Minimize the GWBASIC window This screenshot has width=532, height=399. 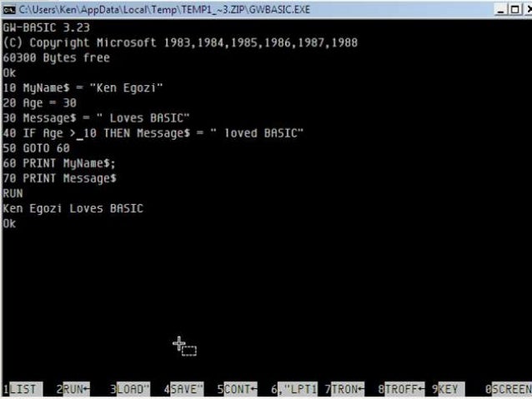[x=500, y=10]
